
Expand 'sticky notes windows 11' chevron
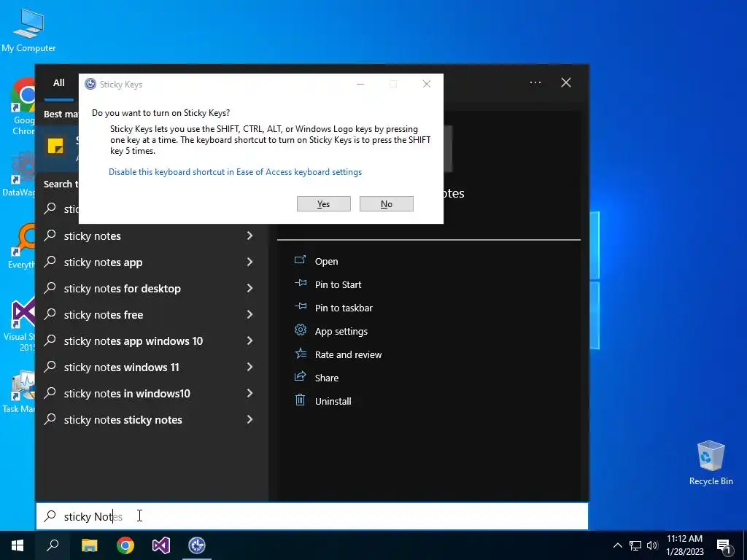[249, 367]
